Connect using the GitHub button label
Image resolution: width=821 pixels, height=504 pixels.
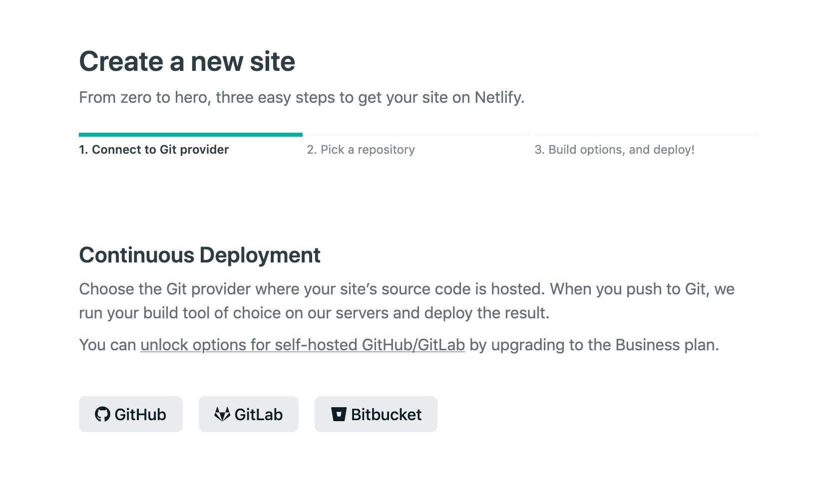[x=140, y=415]
